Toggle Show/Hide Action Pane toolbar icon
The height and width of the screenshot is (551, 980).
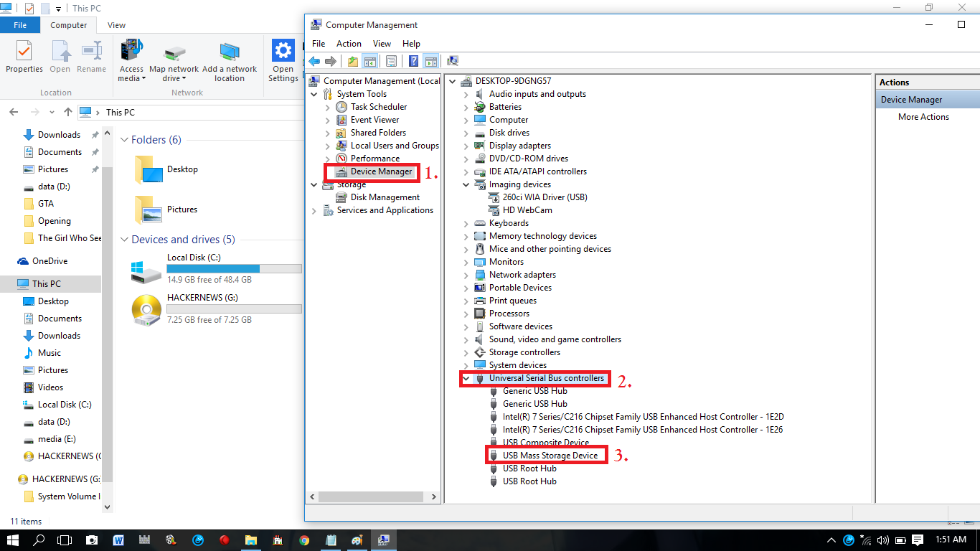point(430,61)
